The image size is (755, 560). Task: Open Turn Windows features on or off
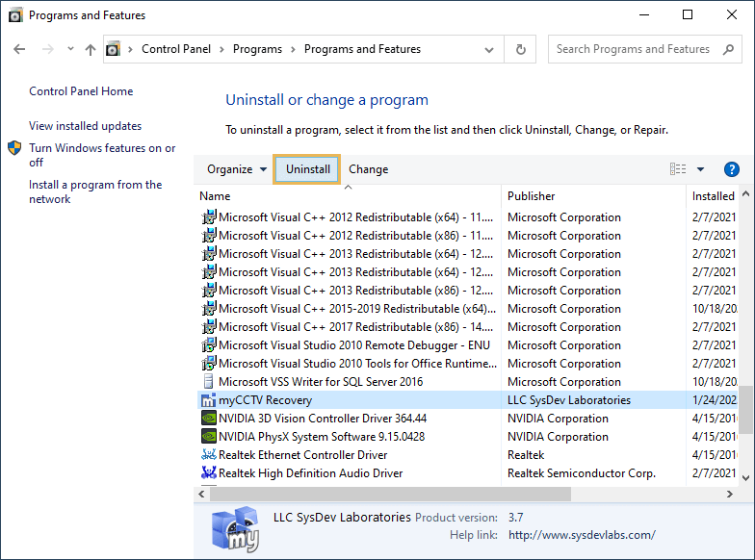102,155
